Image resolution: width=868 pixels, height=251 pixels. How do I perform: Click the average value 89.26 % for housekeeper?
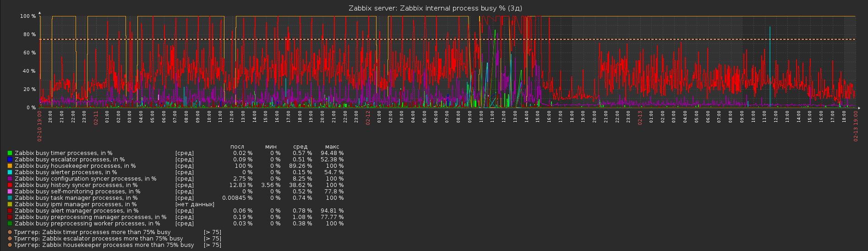[300, 166]
